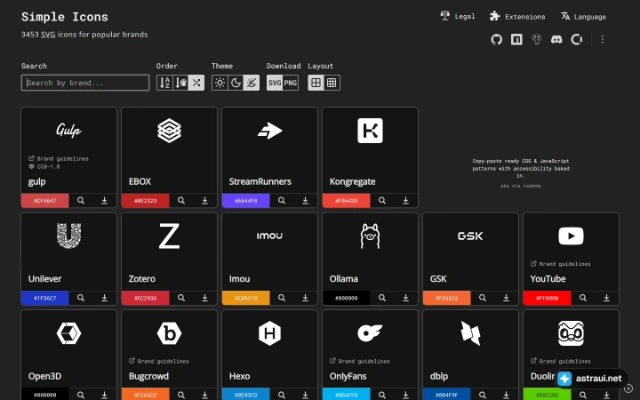Click the Simple Icons title
The height and width of the screenshot is (400, 640).
pyautogui.click(x=64, y=17)
